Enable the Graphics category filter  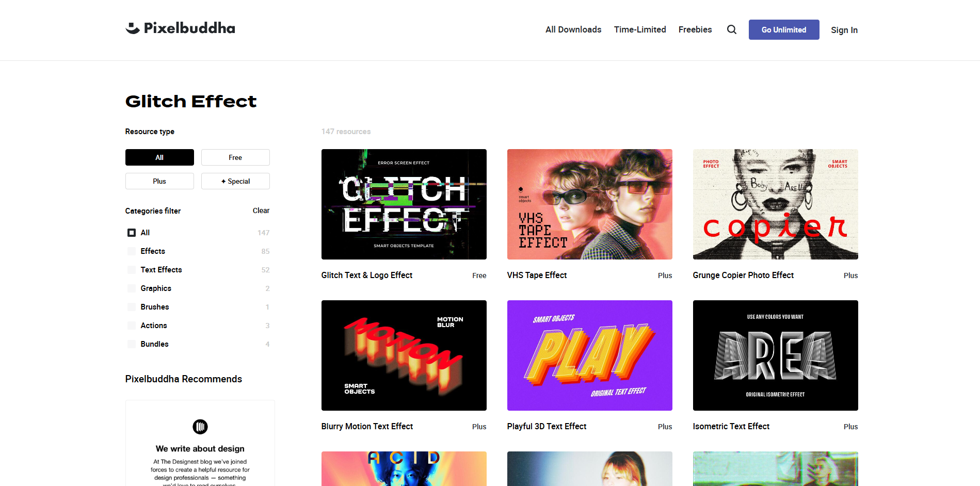click(x=131, y=288)
